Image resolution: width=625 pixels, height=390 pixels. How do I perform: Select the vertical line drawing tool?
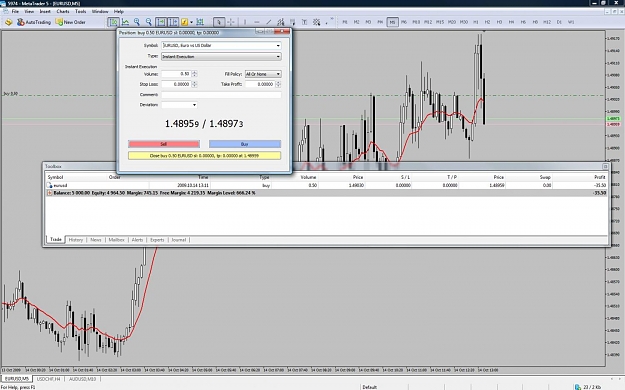click(245, 22)
